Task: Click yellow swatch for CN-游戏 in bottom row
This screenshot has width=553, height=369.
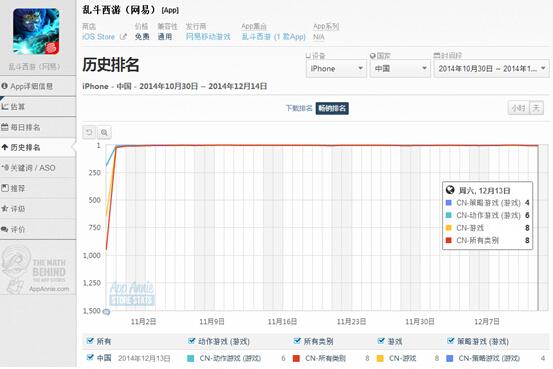Action: (x=380, y=358)
